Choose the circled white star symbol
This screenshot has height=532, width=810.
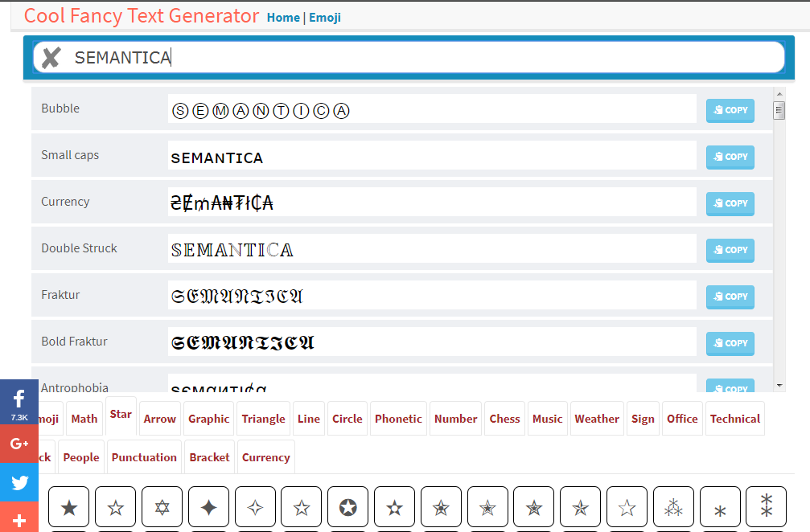click(347, 507)
